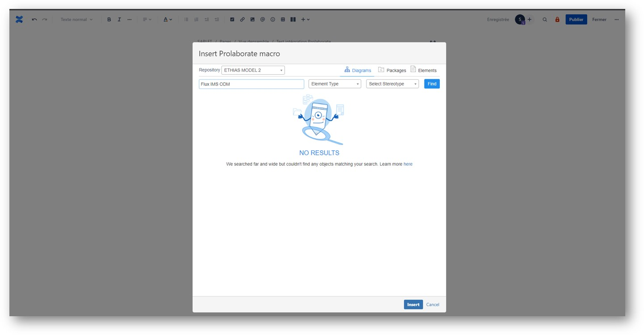Screen dimensions: 644x335
Task: Click the Enregistrée saved status text
Action: coord(498,20)
